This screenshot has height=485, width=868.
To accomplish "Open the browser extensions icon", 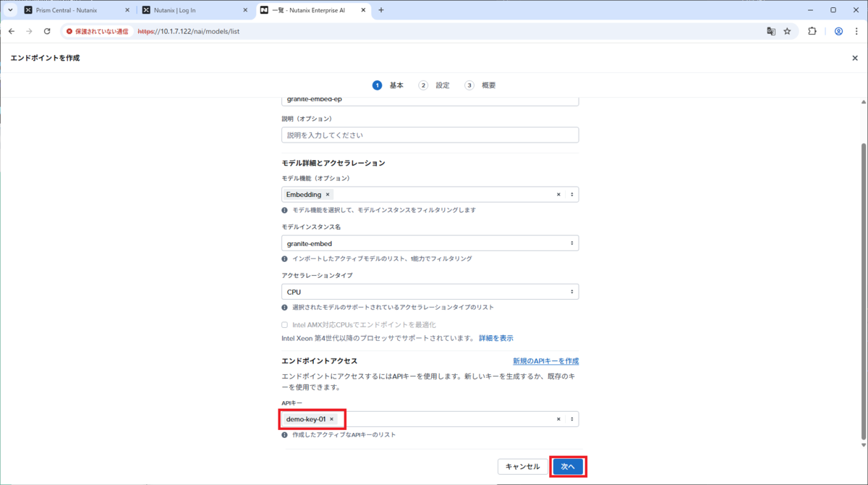I will pos(812,31).
